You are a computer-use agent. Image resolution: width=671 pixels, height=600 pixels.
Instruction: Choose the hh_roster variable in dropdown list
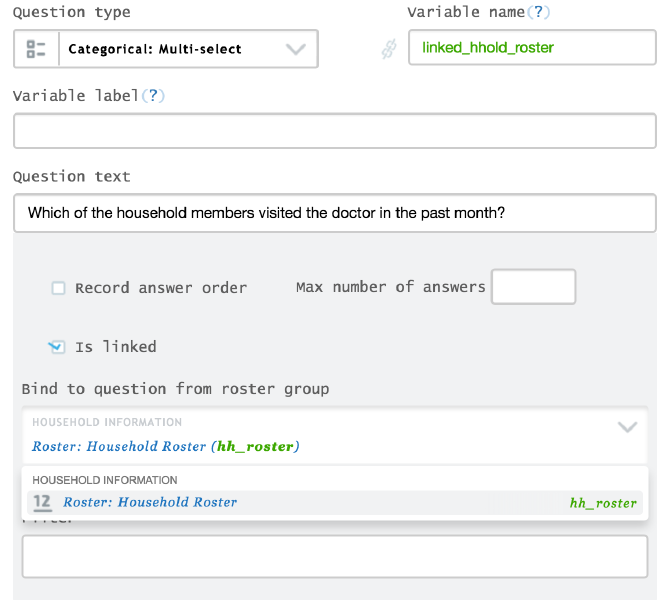(x=602, y=503)
